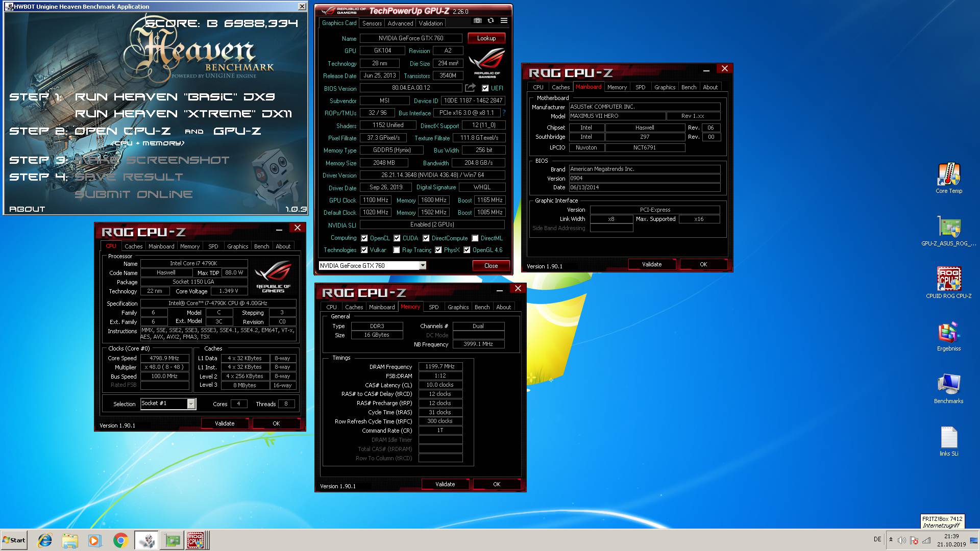Click OK in CPU-Z CPU window
Image resolution: width=980 pixels, height=551 pixels.
[x=276, y=423]
